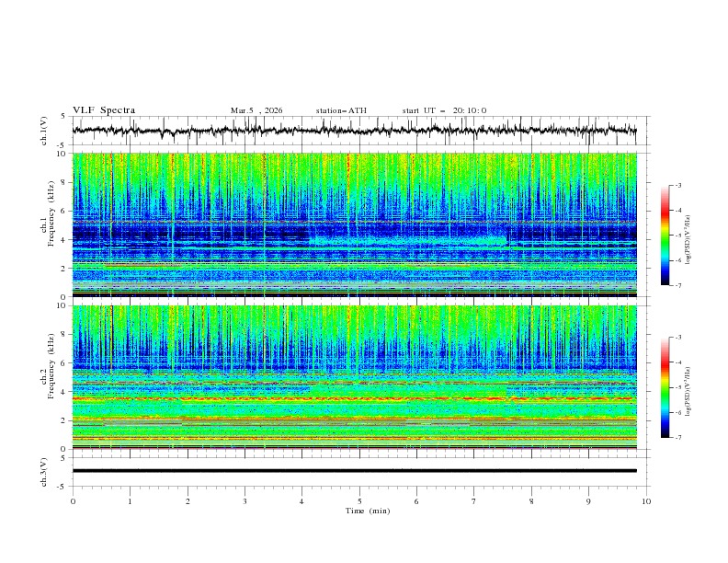
Task: Click the ch.1 PSD color scale bar
Action: 665,235
